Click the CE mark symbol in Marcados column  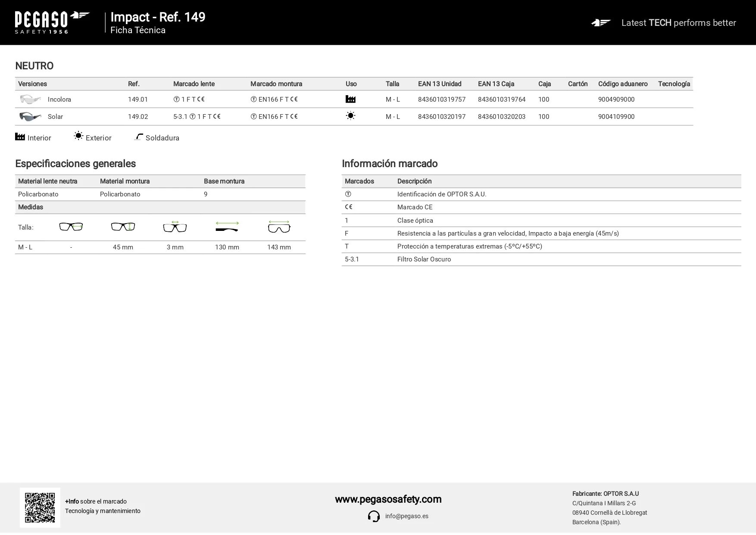349,207
